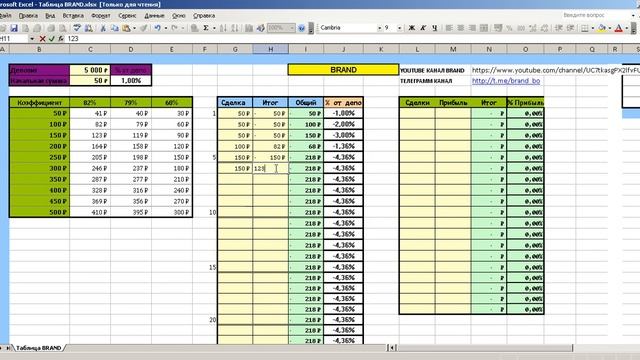This screenshot has height=360, width=640.
Task: Open the Font name dropdown (Cambria)
Action: [380, 28]
